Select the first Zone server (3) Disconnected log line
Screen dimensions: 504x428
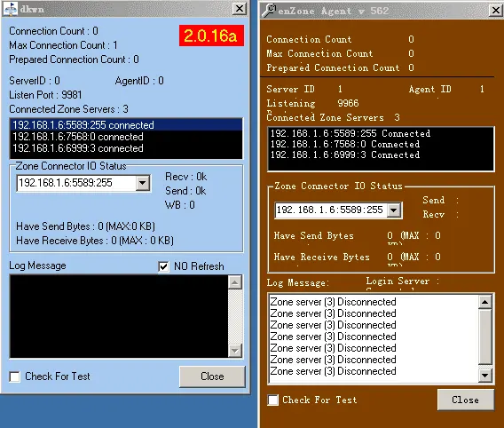pos(333,302)
